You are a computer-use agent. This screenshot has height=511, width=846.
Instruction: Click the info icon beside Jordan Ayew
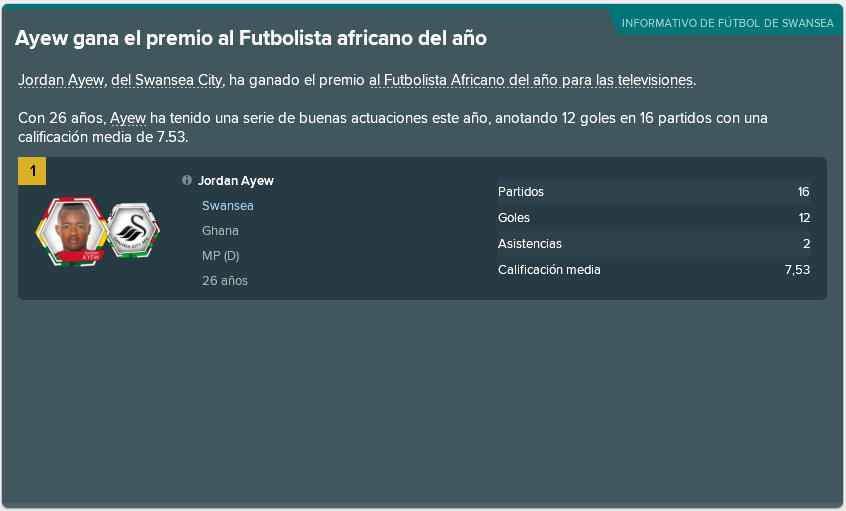(x=187, y=180)
